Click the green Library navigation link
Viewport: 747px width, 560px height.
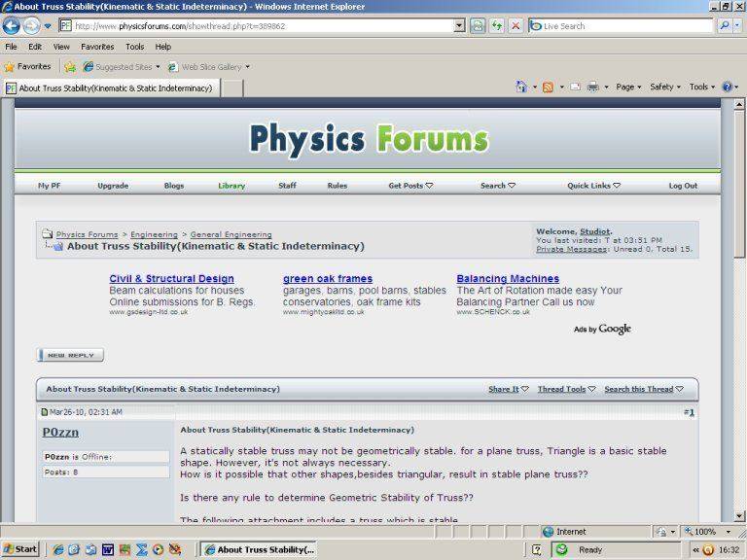(231, 186)
